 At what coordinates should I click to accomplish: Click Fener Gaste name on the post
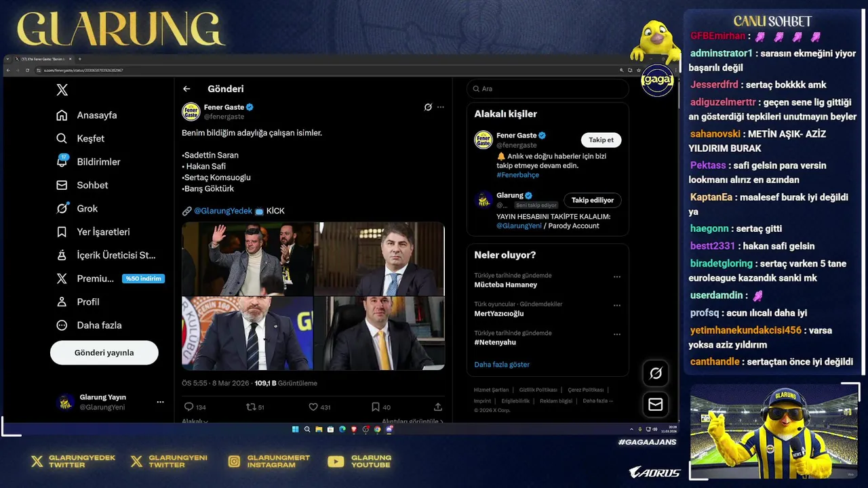point(224,107)
